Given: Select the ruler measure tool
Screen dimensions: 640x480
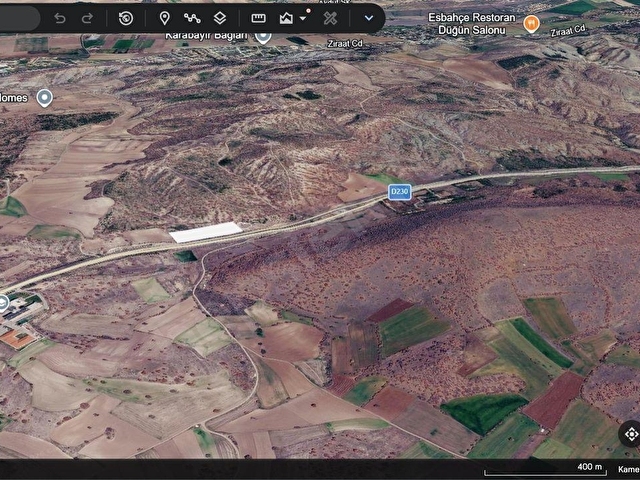Looking at the screenshot, I should (x=258, y=18).
